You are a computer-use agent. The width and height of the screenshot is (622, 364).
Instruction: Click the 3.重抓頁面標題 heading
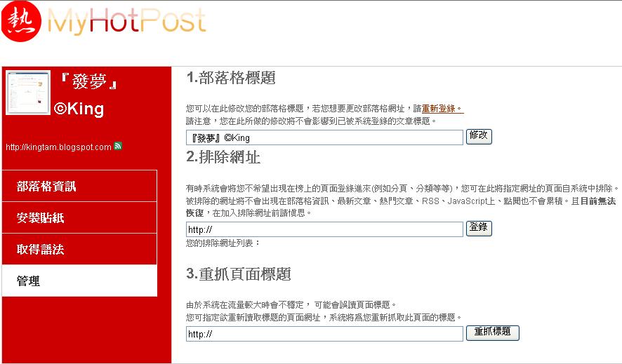click(x=239, y=274)
